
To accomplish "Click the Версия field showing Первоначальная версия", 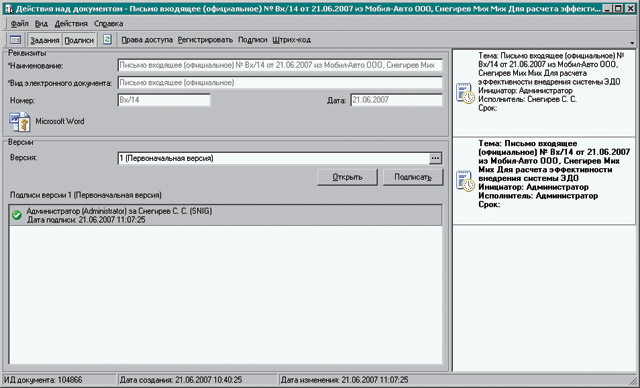I will tap(273, 158).
